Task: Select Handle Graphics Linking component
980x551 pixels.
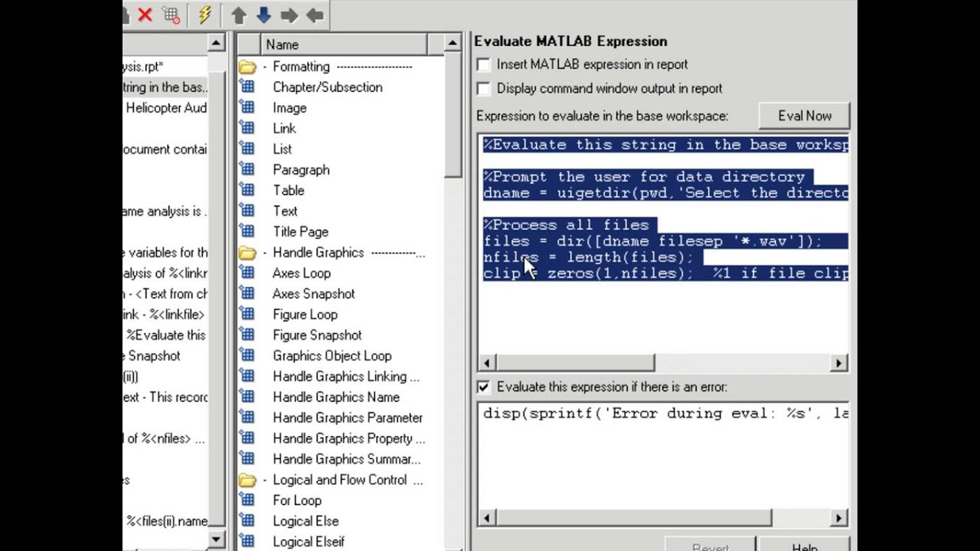Action: click(x=345, y=377)
